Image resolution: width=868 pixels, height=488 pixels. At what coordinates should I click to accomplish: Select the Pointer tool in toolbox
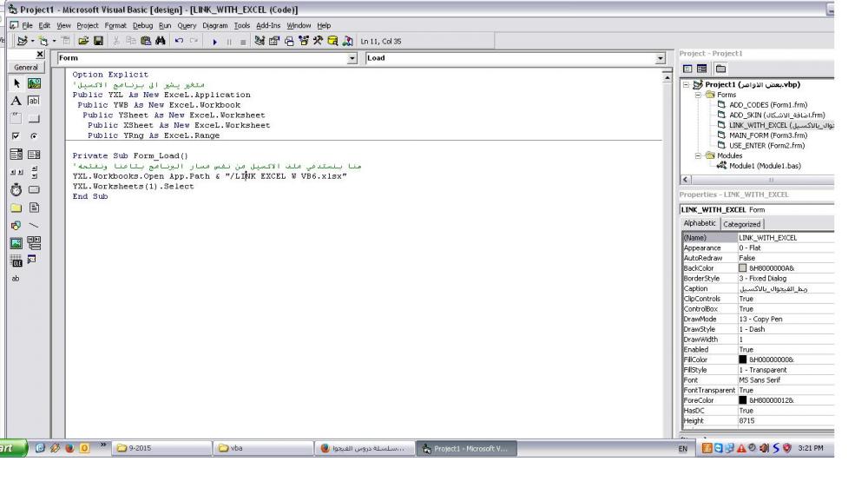pos(16,83)
